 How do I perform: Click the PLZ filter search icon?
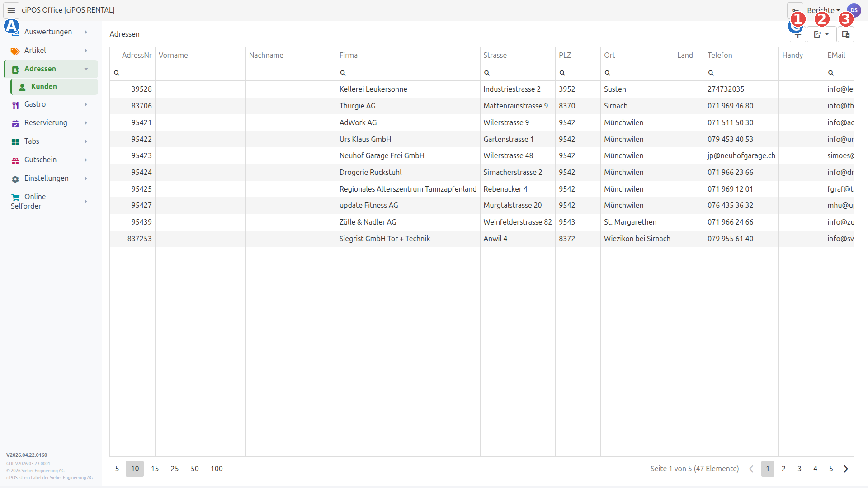point(562,73)
